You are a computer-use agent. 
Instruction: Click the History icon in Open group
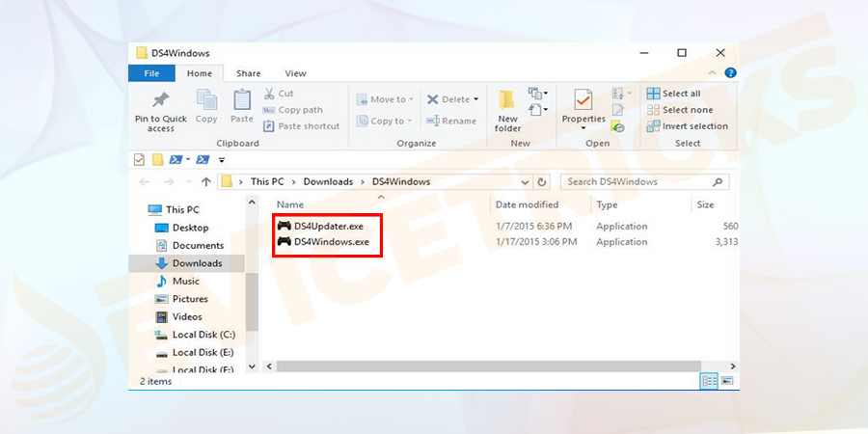(x=618, y=126)
